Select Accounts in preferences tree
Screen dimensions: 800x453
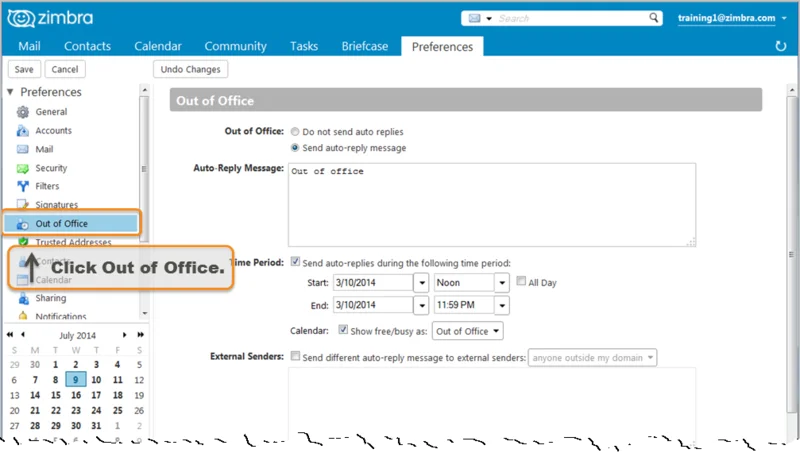(x=54, y=131)
